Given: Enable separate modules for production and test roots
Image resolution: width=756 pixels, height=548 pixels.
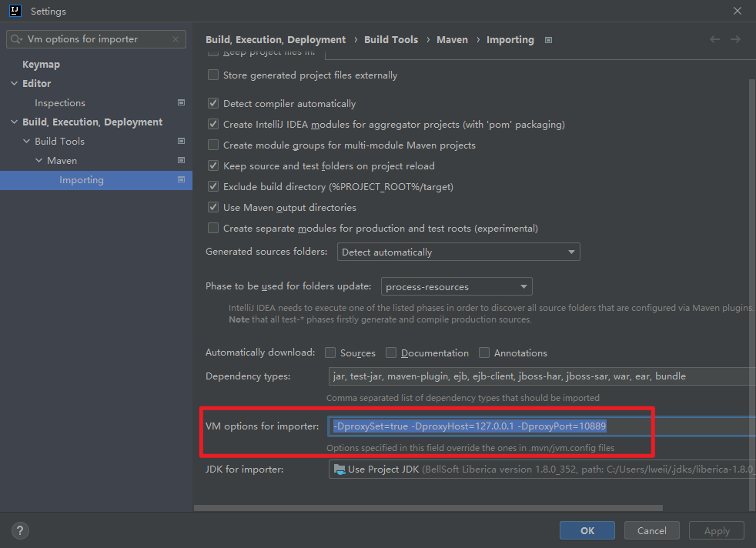Looking at the screenshot, I should click(213, 228).
